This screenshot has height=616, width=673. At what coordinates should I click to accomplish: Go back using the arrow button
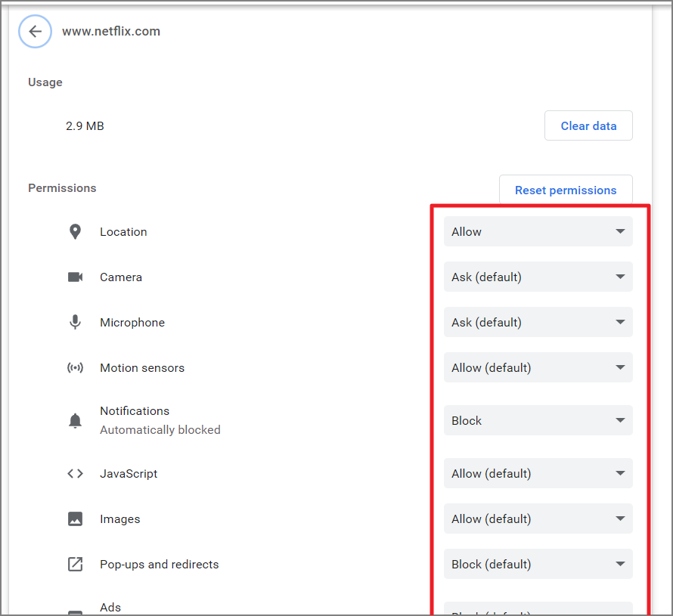coord(36,31)
